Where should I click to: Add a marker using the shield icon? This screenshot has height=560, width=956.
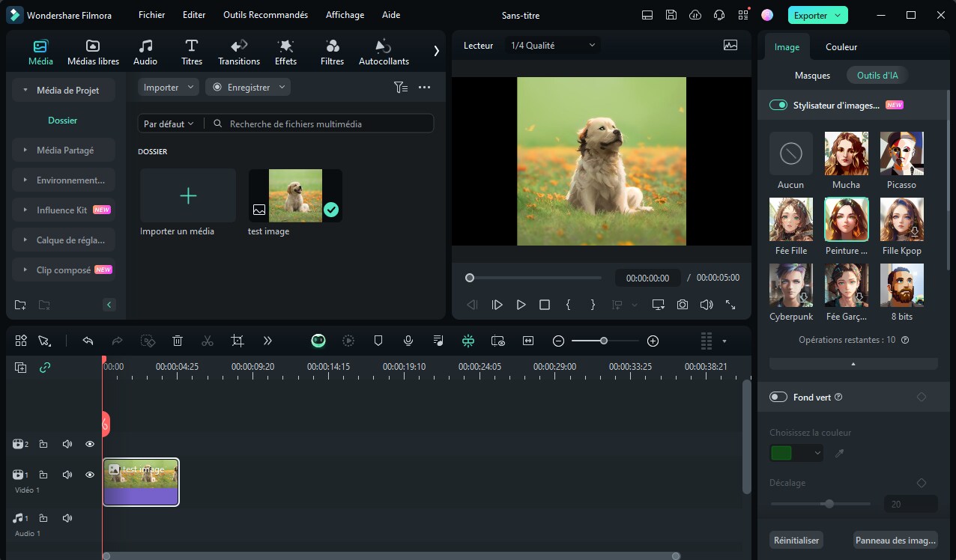click(378, 341)
